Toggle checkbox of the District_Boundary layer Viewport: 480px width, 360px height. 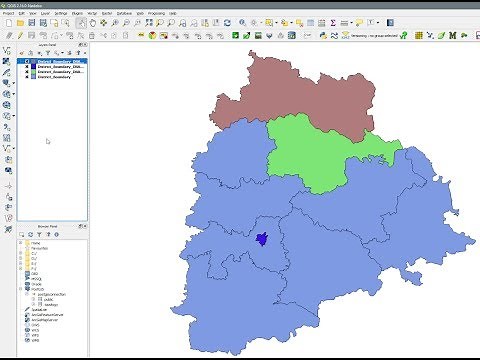pos(27,77)
